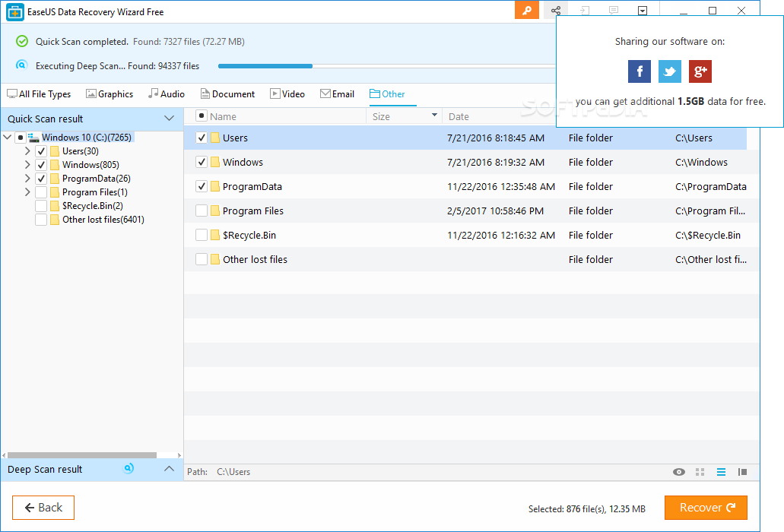Click the Deep Scan progress bar
The height and width of the screenshot is (532, 784).
[x=387, y=66]
